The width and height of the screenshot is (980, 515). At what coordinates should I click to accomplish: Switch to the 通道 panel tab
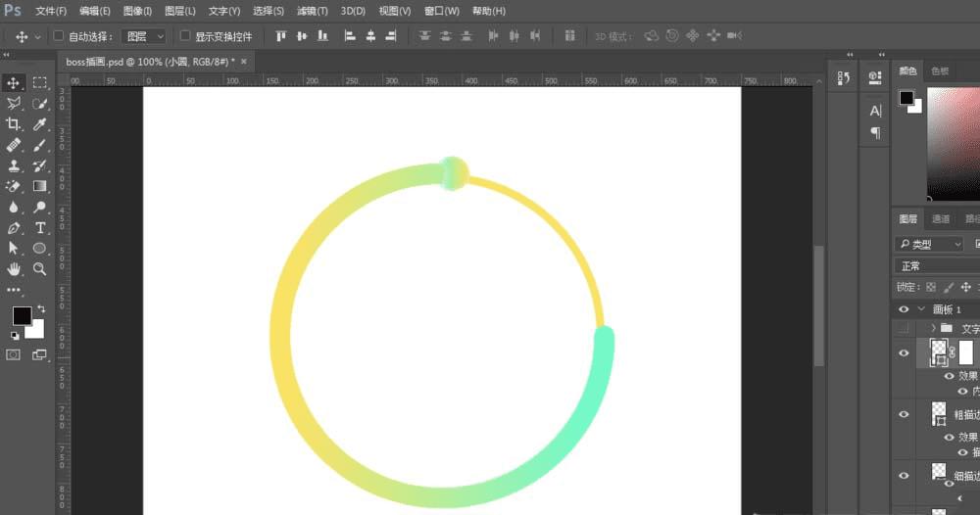tap(940, 218)
